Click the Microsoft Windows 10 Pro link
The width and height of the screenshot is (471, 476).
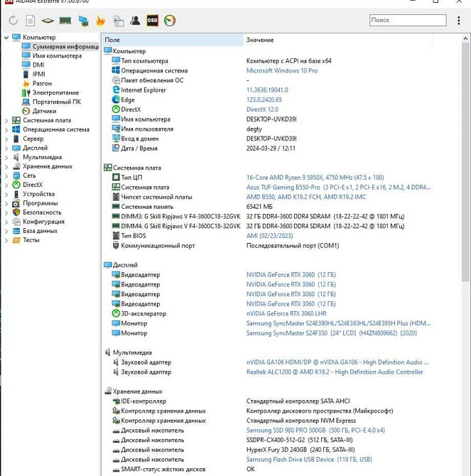[x=281, y=71]
